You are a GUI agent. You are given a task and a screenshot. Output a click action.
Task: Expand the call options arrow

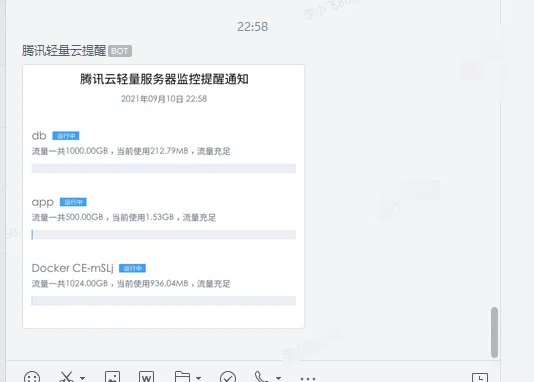[x=278, y=378]
